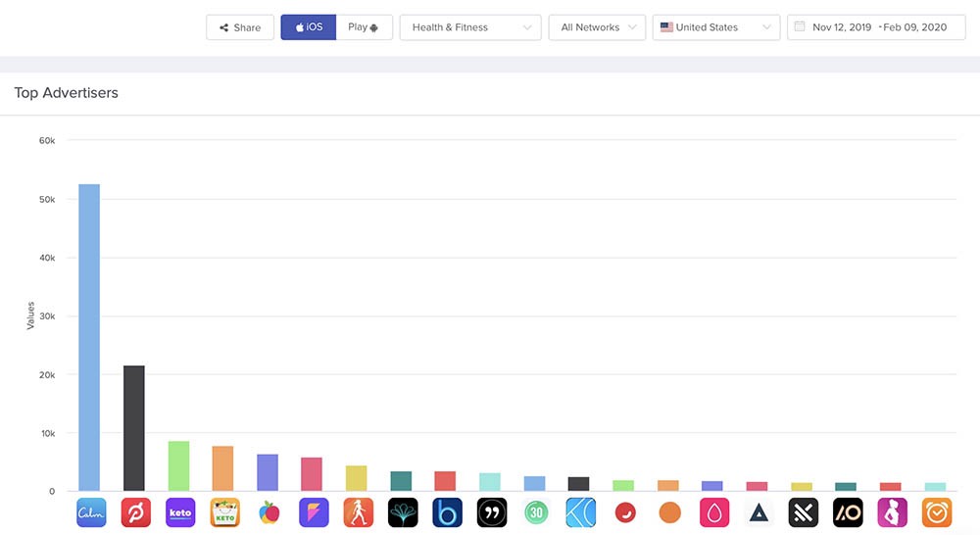The image size is (980, 535).
Task: Open the black quotation marks app icon
Action: pyautogui.click(x=492, y=512)
